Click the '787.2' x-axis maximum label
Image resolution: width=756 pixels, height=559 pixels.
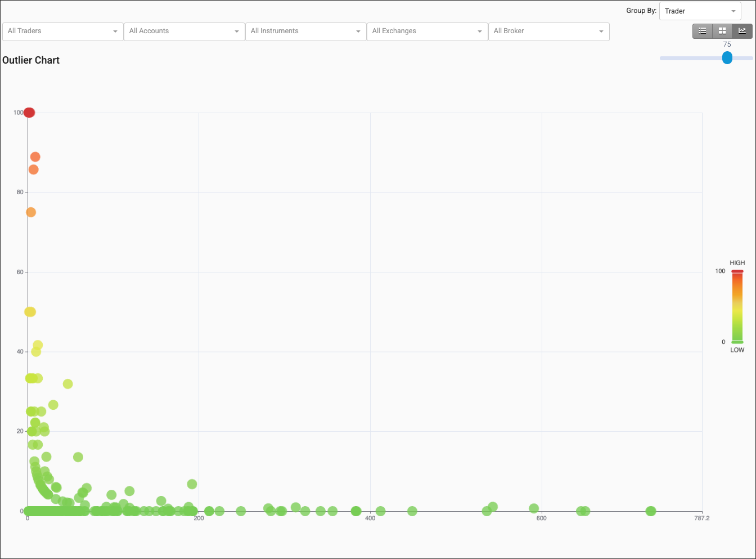[x=702, y=518]
